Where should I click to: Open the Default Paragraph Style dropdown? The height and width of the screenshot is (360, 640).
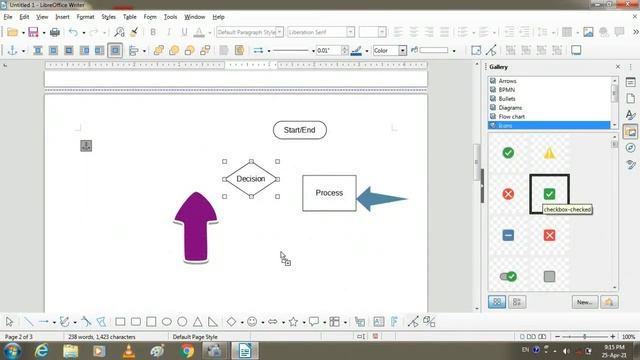(280, 32)
